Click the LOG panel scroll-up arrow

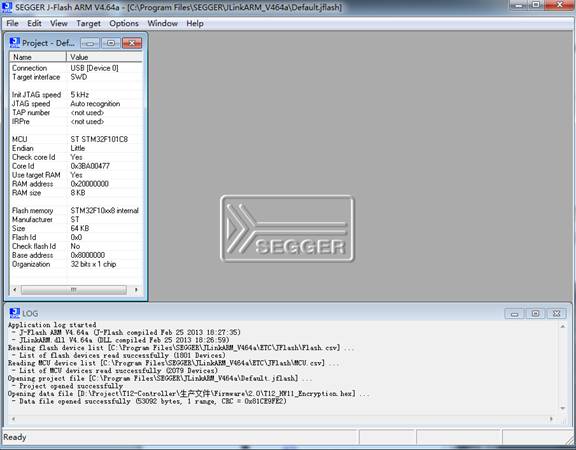tap(562, 326)
